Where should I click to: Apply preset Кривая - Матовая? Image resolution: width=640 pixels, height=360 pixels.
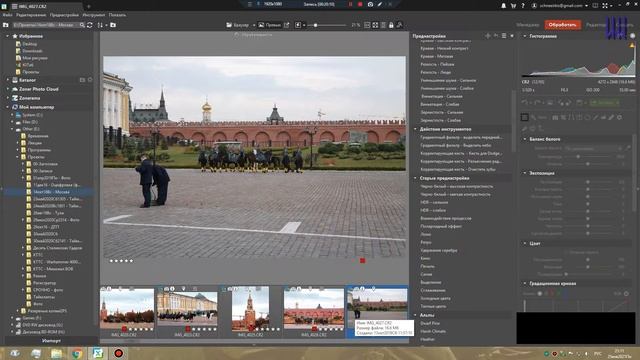[436, 56]
